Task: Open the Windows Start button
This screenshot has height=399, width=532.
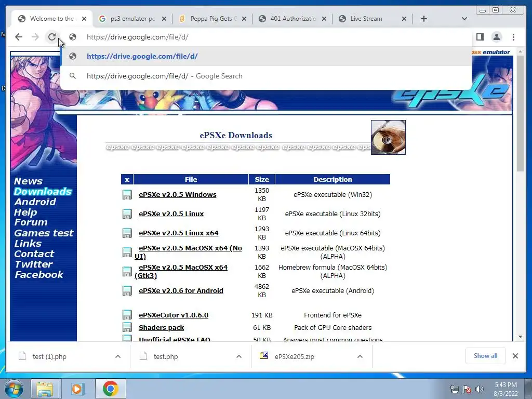Action: tap(14, 389)
